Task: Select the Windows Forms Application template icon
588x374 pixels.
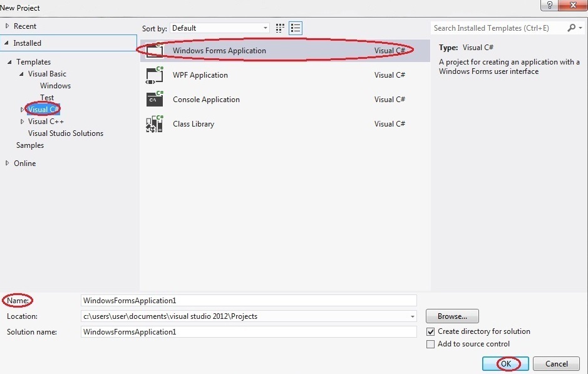Action: tap(154, 51)
